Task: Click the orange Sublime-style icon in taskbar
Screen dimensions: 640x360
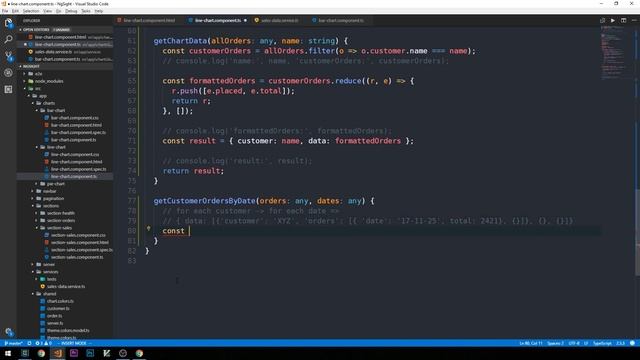Action: 58,353
